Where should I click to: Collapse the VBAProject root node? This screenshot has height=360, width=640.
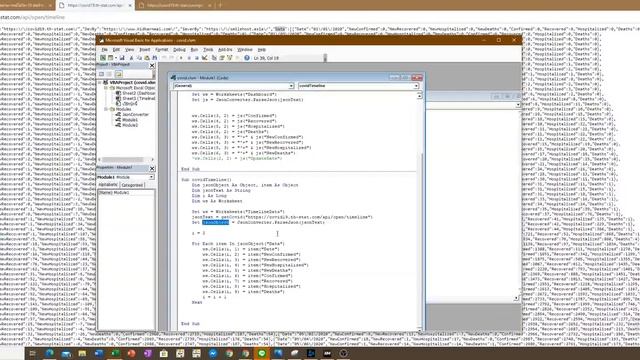pos(100,82)
